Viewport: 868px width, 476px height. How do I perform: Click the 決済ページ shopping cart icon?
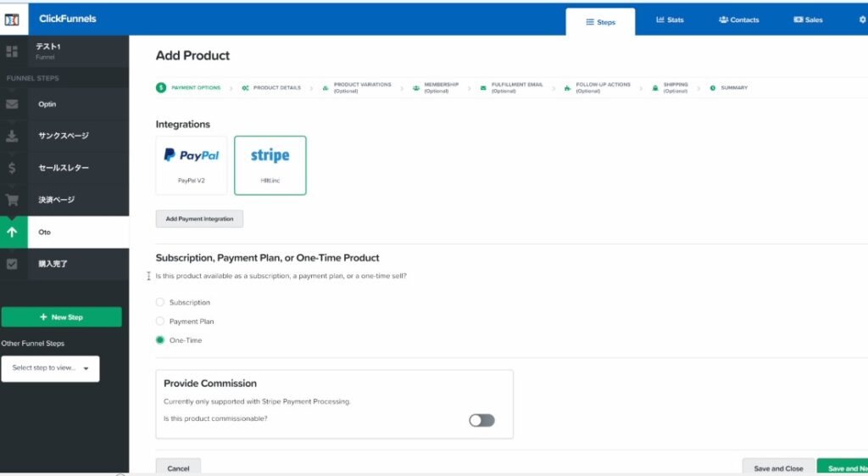coord(12,200)
